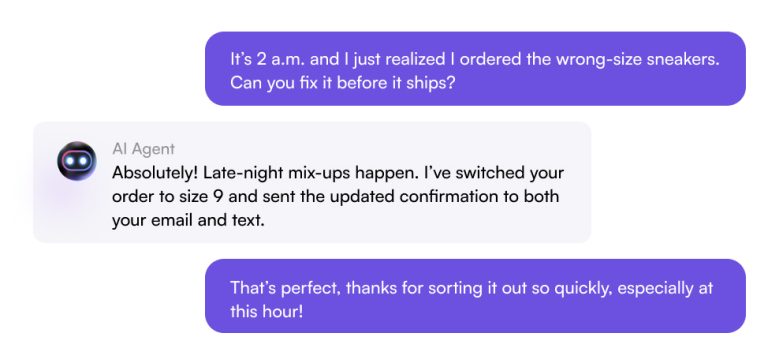Click "Can you fix it before it ships?" line
Screen dimensions: 768x363
[343, 83]
